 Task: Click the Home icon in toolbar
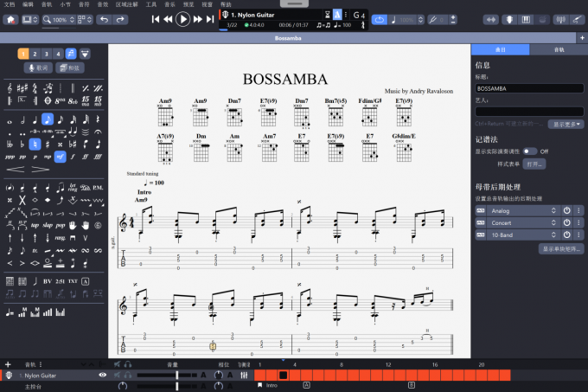click(10, 19)
